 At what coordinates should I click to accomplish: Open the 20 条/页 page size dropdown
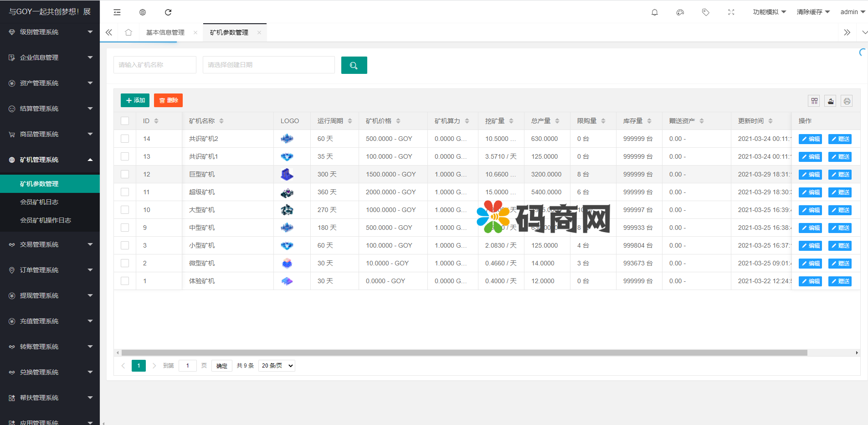[x=277, y=366]
